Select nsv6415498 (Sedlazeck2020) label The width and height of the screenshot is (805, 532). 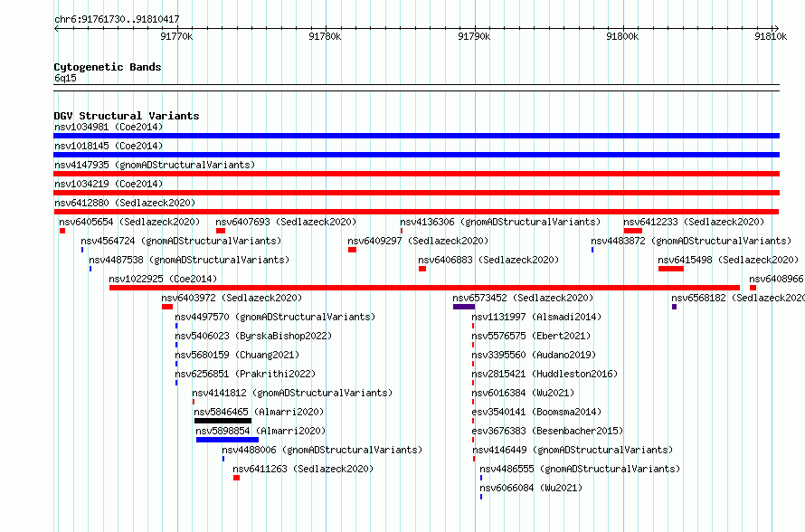pyautogui.click(x=728, y=260)
